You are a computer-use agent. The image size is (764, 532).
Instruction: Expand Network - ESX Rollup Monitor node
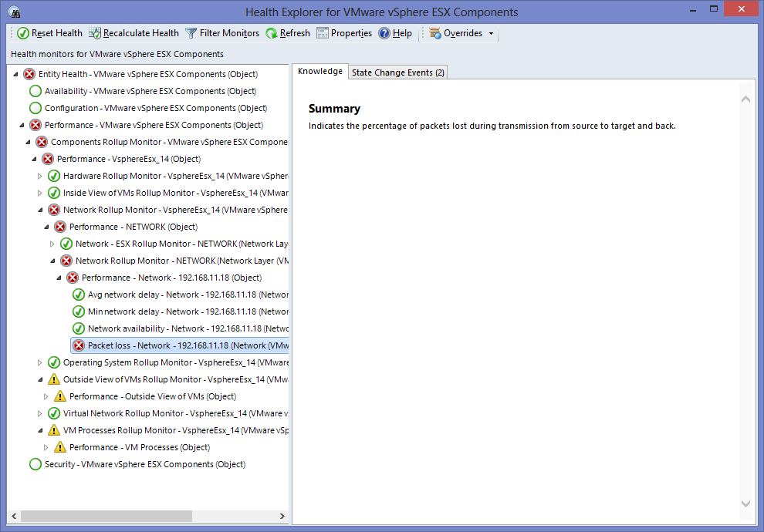click(x=52, y=244)
